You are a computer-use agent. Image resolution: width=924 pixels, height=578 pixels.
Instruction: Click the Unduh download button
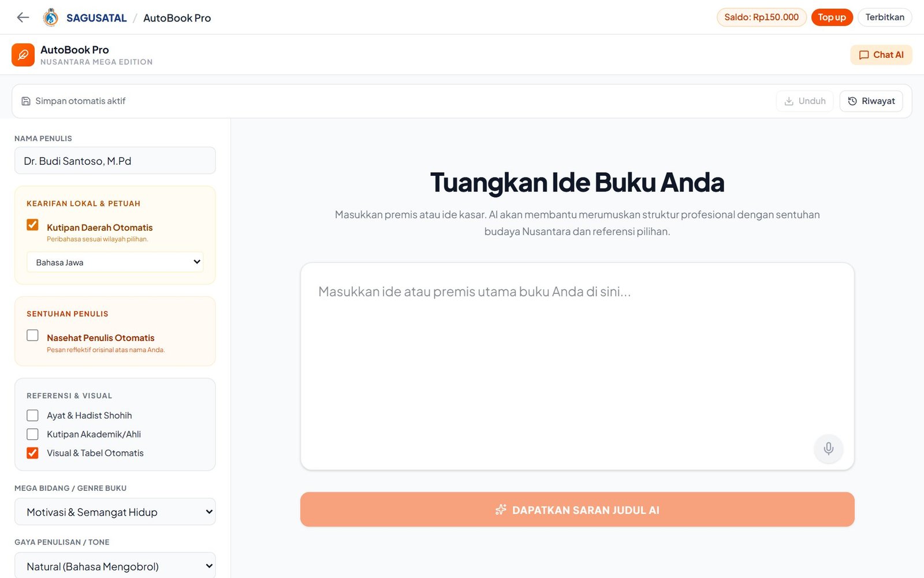click(804, 101)
